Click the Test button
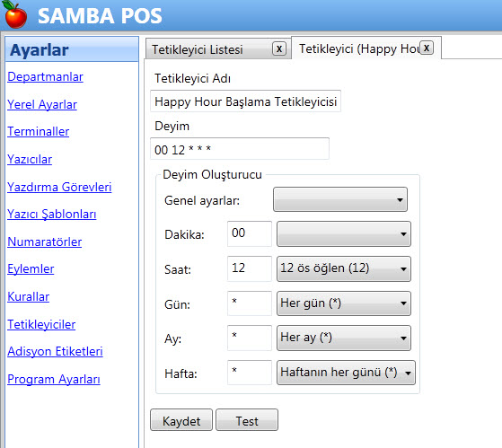This screenshot has width=502, height=448. [x=247, y=420]
